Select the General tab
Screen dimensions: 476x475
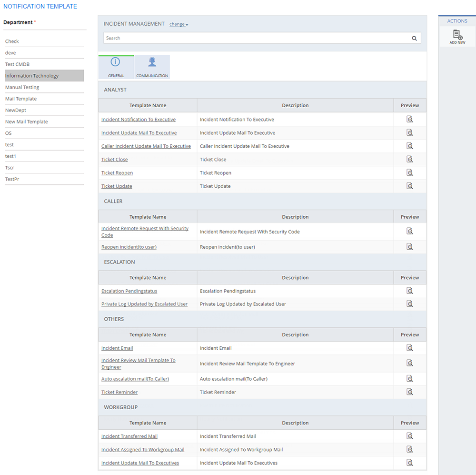pyautogui.click(x=116, y=67)
